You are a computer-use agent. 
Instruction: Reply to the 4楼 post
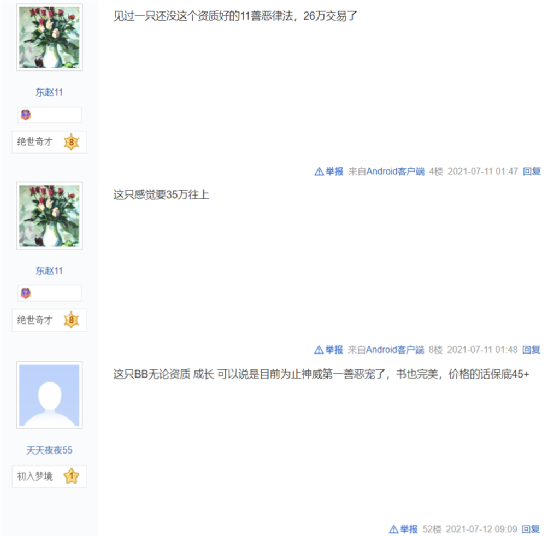point(531,171)
